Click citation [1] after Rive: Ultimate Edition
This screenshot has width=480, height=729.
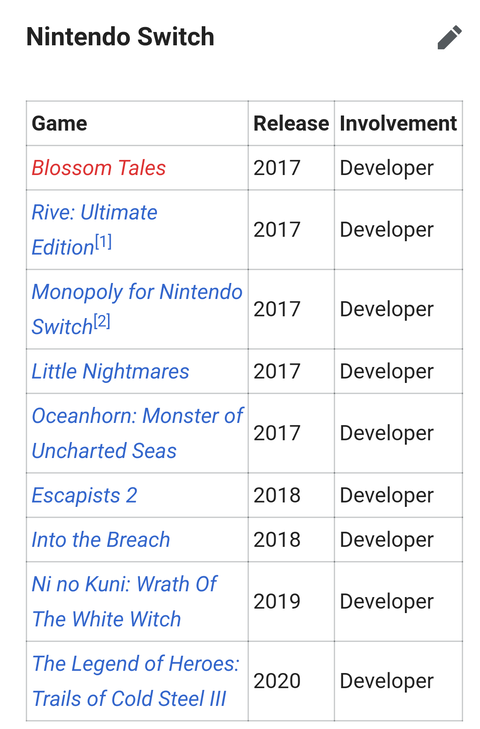coord(103,242)
